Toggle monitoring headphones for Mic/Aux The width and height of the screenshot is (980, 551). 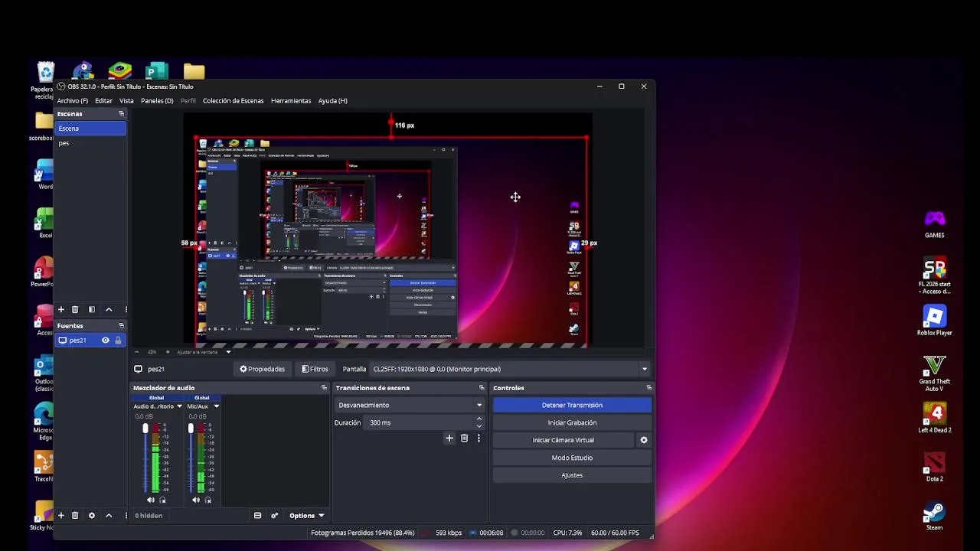(x=207, y=500)
